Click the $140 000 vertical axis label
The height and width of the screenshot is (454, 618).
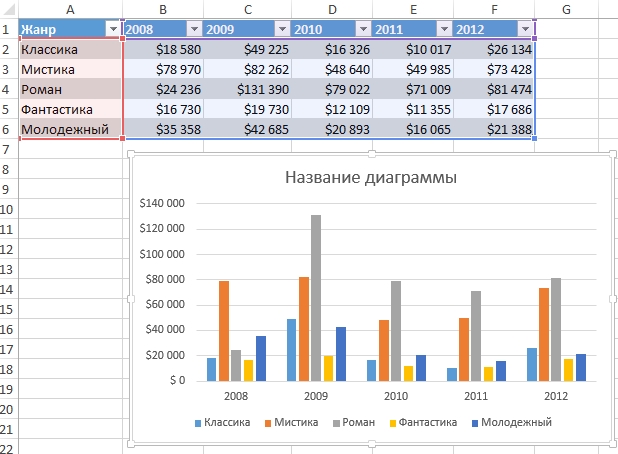coord(162,203)
